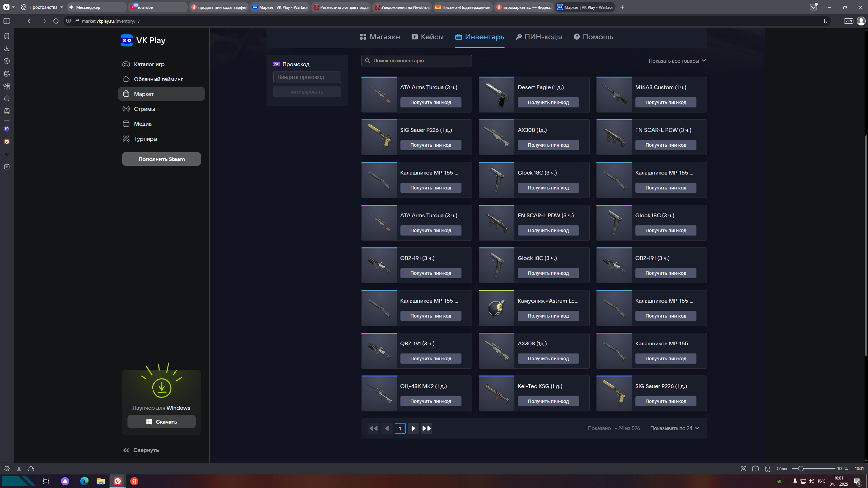Click Скачать to download the Windows launcher
868x488 pixels.
pos(161,422)
